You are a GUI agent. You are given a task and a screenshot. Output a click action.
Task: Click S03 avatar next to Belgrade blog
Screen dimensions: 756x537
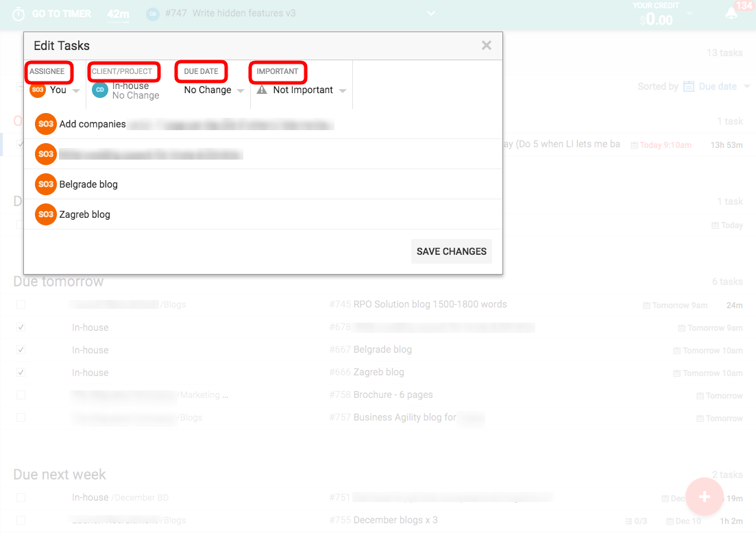(46, 184)
